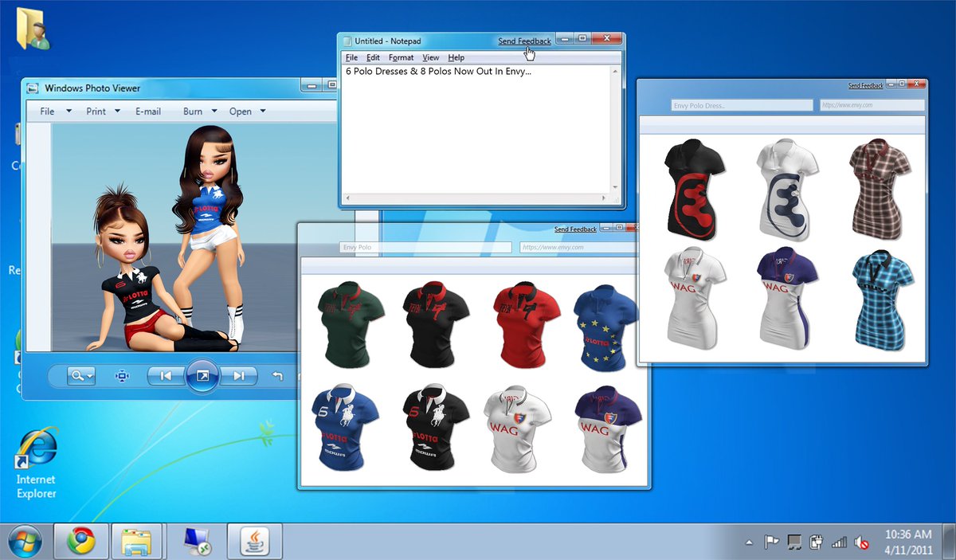Start the slideshow in Photo Viewer
Image resolution: width=956 pixels, height=560 pixels.
(202, 376)
